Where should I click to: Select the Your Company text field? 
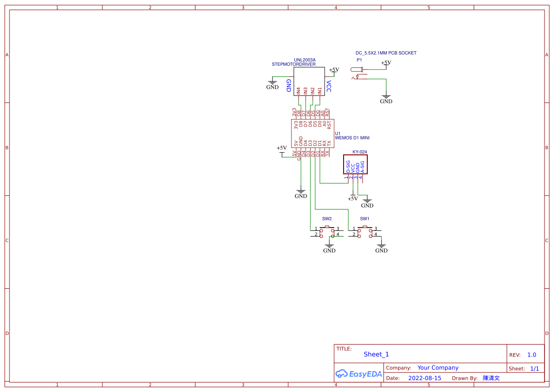(438, 367)
